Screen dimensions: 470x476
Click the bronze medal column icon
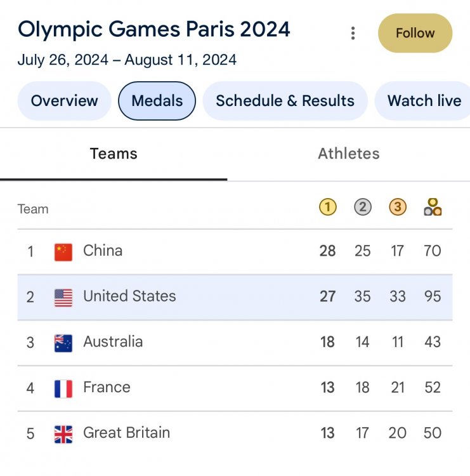tap(398, 208)
